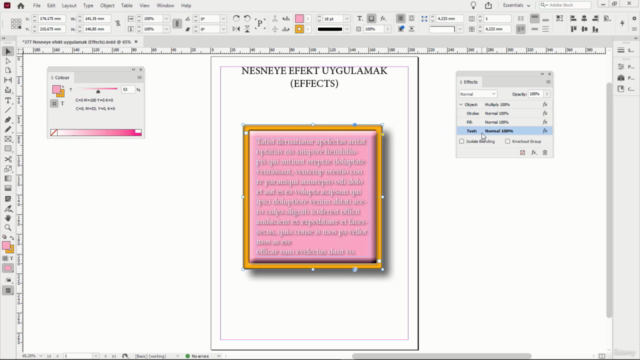
Task: Select the Pencil tool
Action: [8, 130]
